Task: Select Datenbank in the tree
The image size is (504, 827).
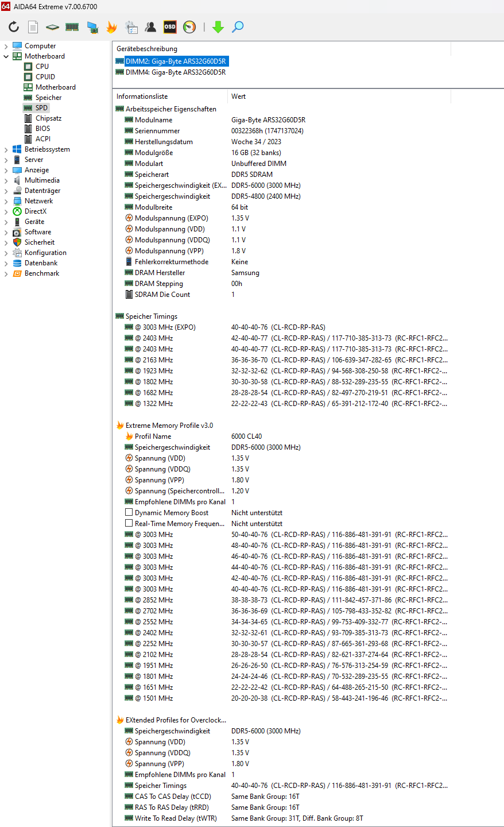Action: click(41, 263)
